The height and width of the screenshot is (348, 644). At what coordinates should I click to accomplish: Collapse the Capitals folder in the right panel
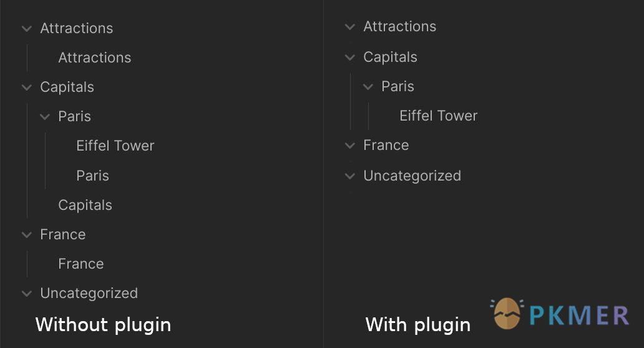tap(350, 57)
